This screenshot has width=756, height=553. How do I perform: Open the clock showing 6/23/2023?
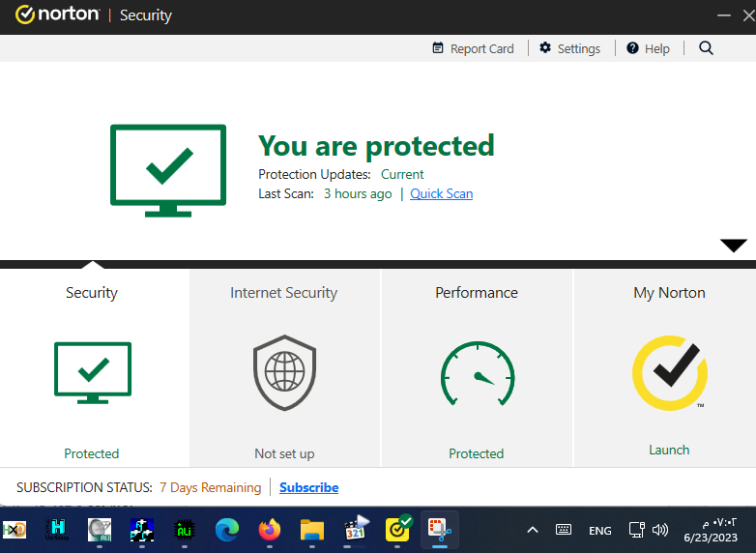click(x=711, y=530)
